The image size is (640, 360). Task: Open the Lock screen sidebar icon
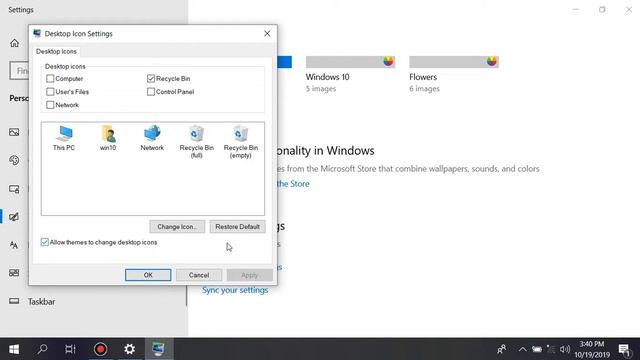pyautogui.click(x=14, y=189)
